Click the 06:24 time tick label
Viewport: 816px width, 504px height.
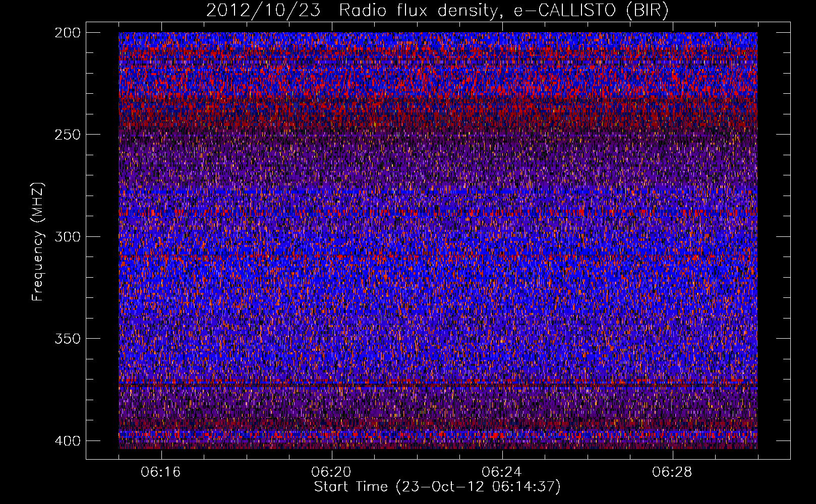[502, 472]
